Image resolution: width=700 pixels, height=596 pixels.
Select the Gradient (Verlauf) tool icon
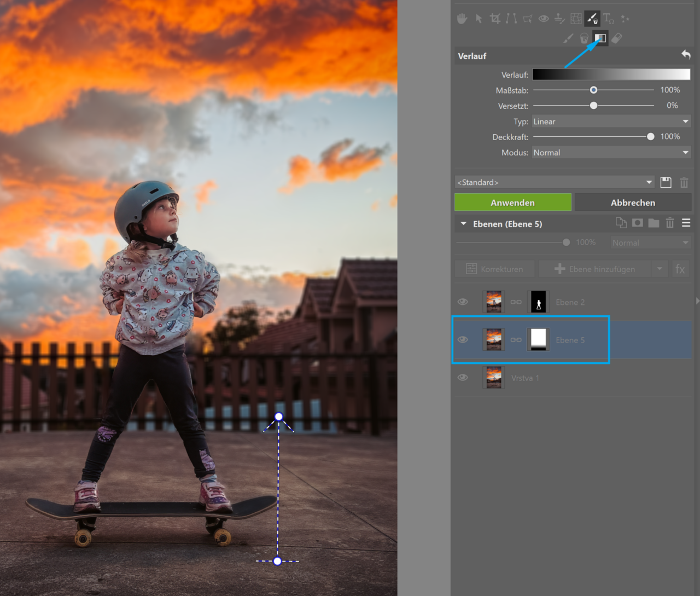tap(600, 38)
